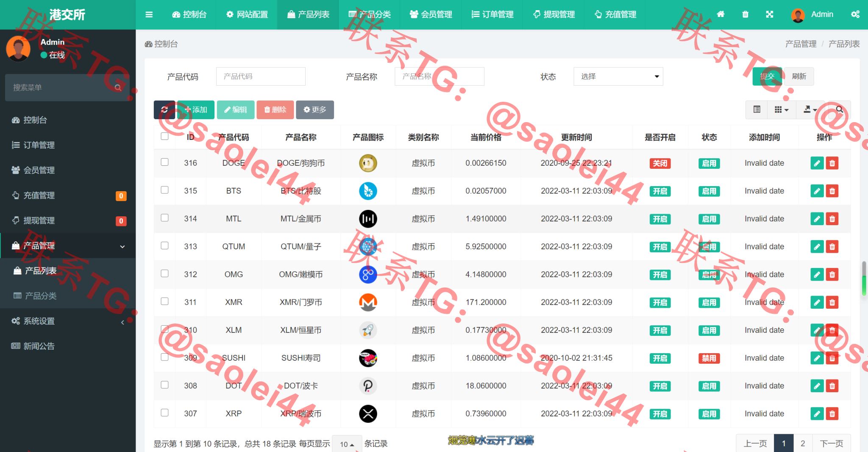The width and height of the screenshot is (868, 452).
Task: Click the 产品管理 breadcrumb link
Action: pyautogui.click(x=801, y=44)
